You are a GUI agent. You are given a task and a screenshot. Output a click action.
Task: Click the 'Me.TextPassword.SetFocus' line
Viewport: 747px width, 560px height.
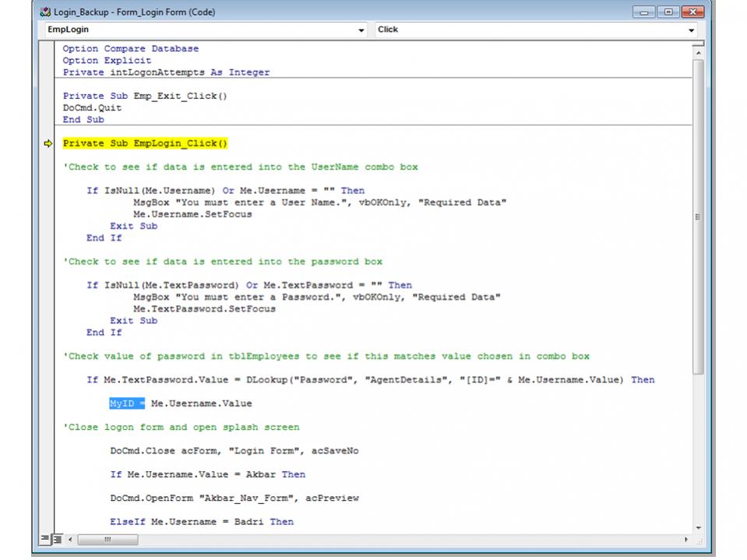coord(204,309)
